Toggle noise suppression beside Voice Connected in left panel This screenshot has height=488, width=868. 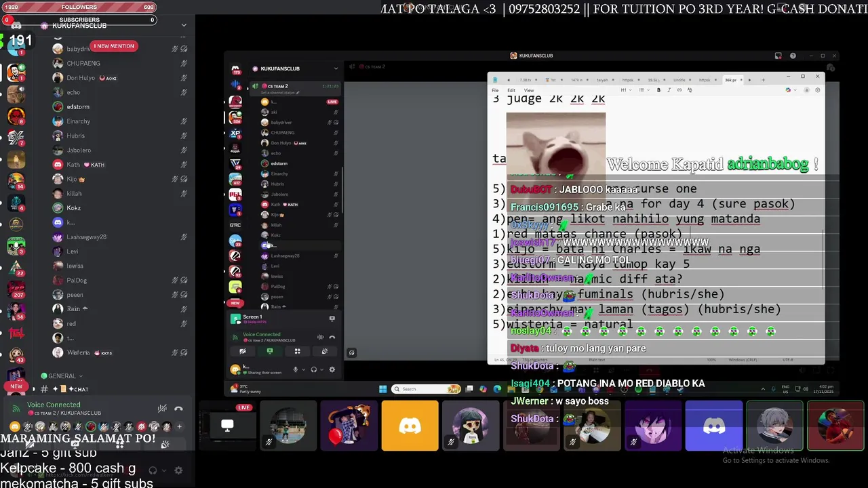pyautogui.click(x=162, y=409)
